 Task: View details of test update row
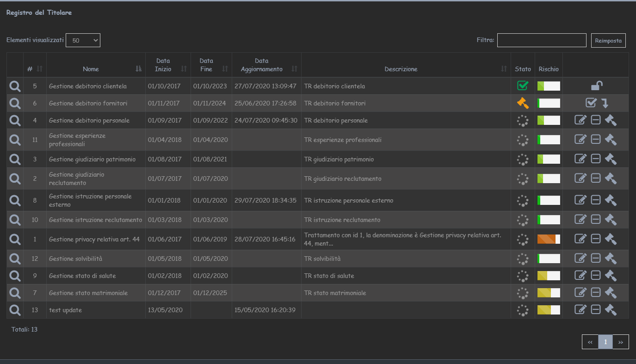pyautogui.click(x=15, y=310)
